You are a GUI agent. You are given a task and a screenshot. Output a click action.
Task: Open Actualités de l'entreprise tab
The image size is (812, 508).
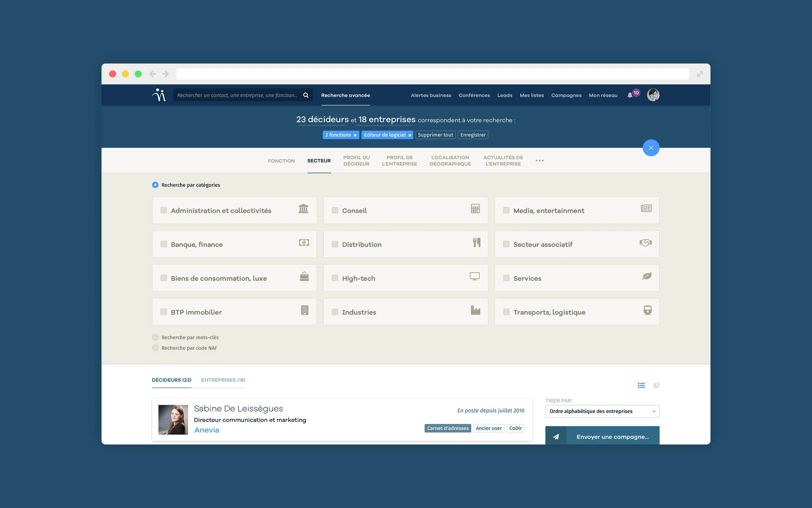pyautogui.click(x=503, y=161)
